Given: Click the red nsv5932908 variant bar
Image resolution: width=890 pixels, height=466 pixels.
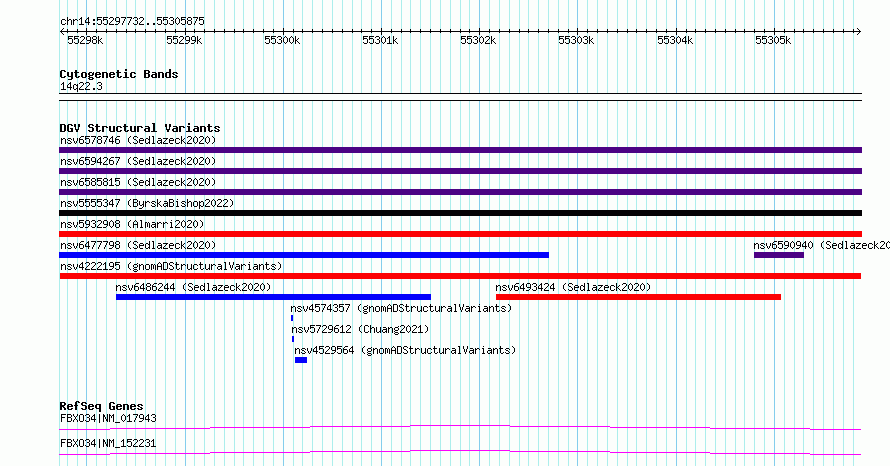Looking at the screenshot, I should pos(460,234).
